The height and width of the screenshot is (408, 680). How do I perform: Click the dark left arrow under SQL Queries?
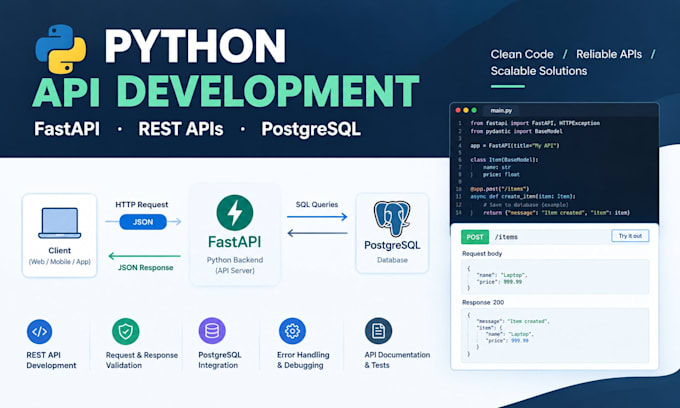[x=317, y=233]
